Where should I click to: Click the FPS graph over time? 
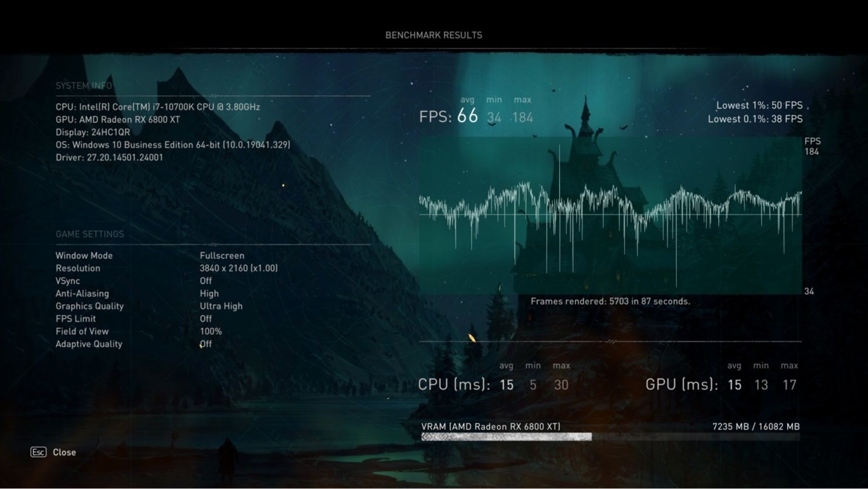pos(611,215)
